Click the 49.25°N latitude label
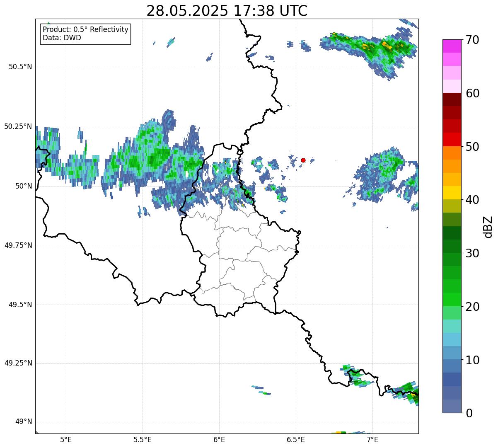The height and width of the screenshot is (448, 498). [x=18, y=363]
